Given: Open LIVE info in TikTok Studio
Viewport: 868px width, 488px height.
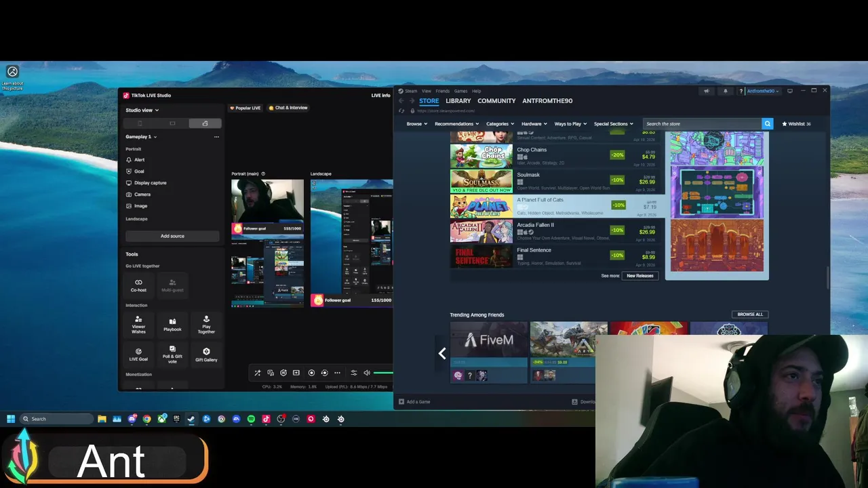Looking at the screenshot, I should click(380, 96).
